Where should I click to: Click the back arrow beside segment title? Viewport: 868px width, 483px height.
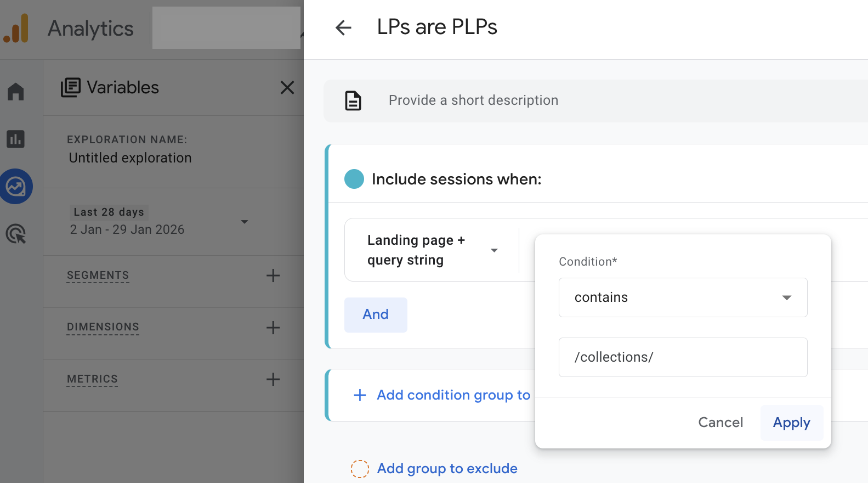pyautogui.click(x=343, y=27)
